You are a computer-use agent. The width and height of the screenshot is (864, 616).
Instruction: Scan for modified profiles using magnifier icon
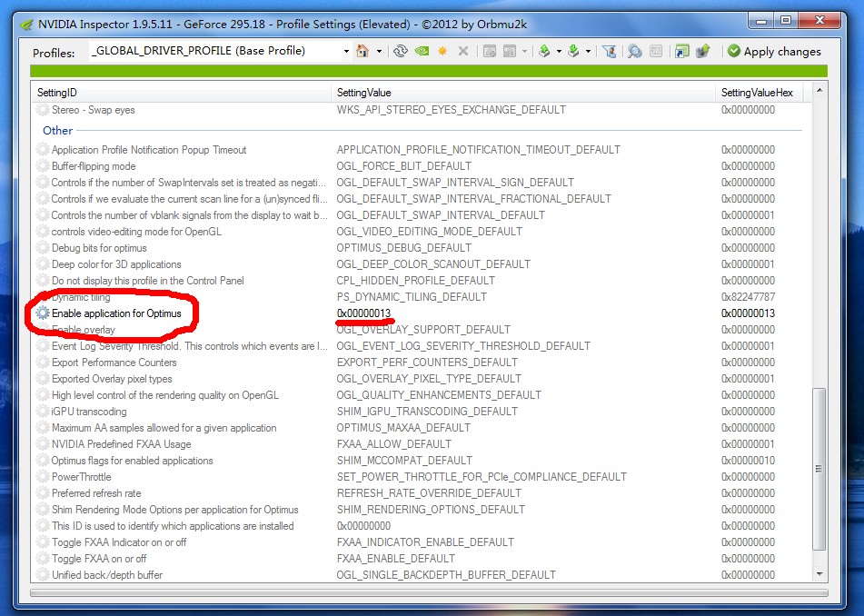[x=635, y=51]
